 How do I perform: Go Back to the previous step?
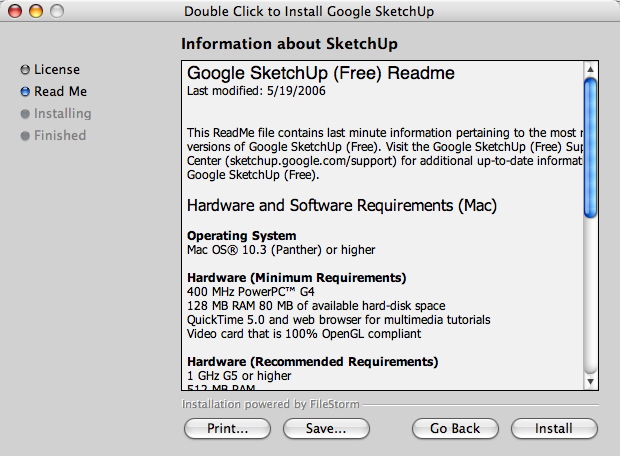(455, 428)
